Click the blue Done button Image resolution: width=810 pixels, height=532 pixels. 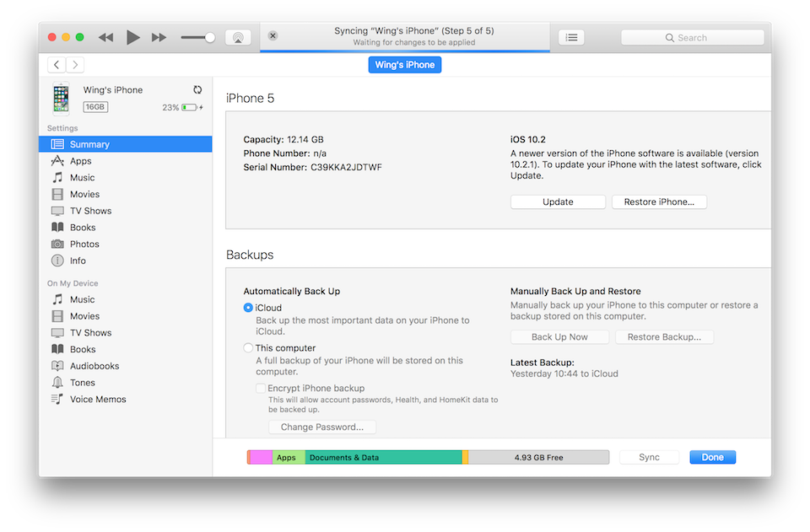tap(712, 457)
